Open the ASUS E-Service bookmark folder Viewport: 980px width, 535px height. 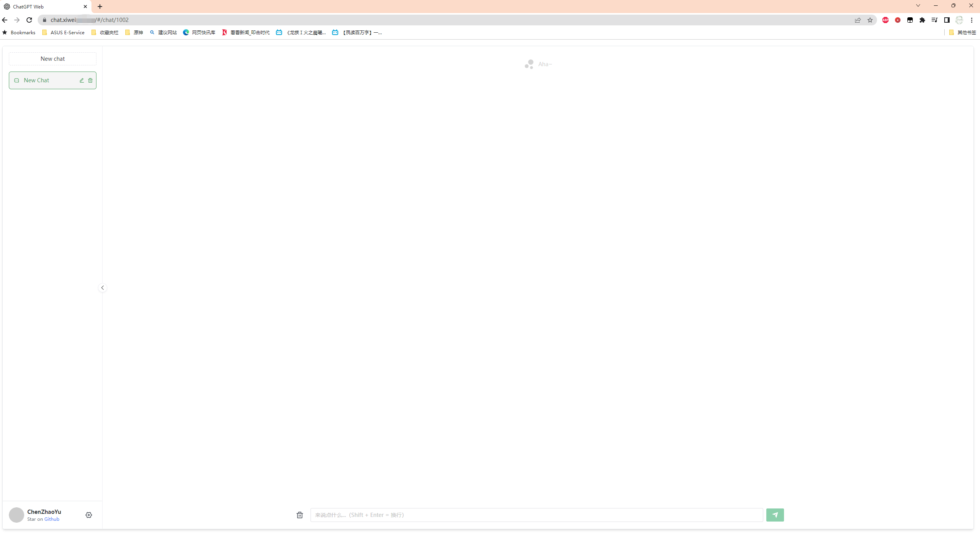click(x=63, y=33)
